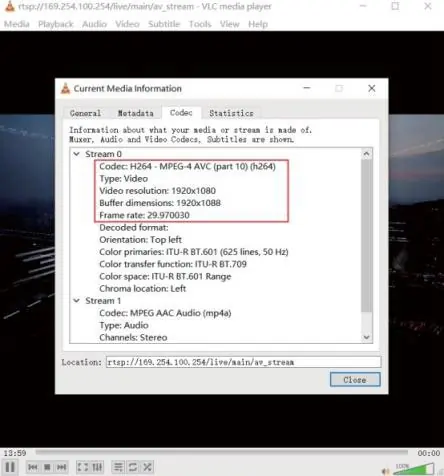Viewport: 444px width, 476px height.
Task: Collapse the Stream 1 tree node
Action: (x=77, y=301)
